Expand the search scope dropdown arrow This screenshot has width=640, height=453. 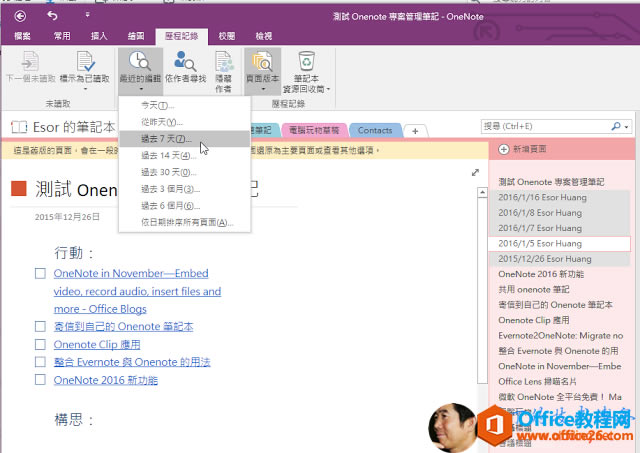[626, 128]
